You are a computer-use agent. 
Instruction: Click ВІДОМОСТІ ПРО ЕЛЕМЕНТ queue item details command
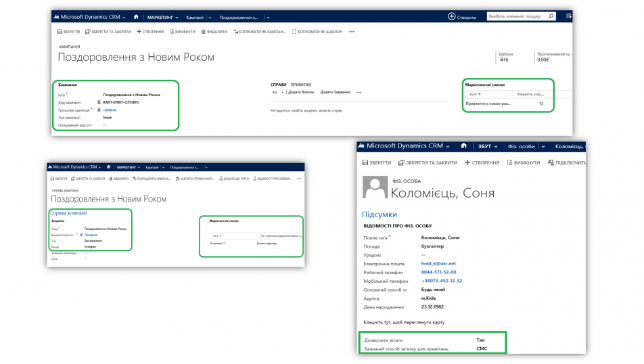(x=273, y=179)
